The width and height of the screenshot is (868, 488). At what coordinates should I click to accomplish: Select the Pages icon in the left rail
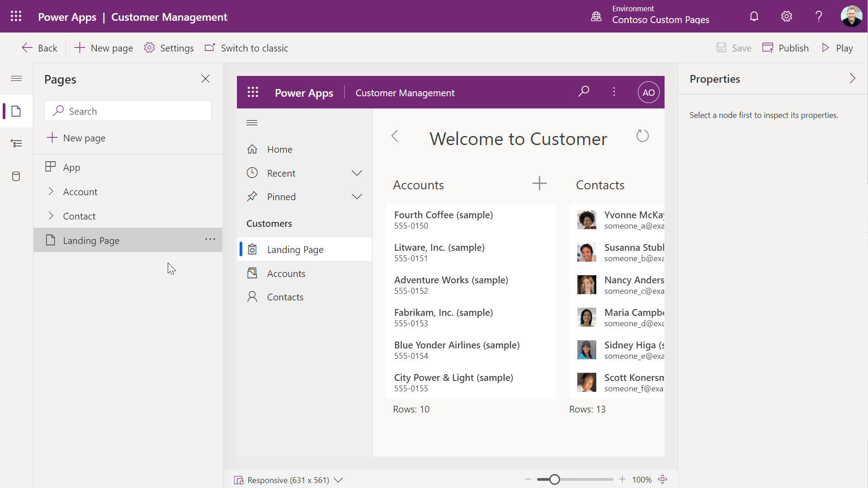(16, 111)
